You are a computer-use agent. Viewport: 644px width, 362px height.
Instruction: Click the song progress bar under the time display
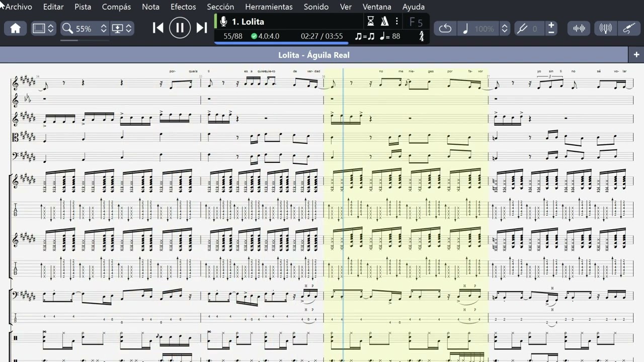coord(322,43)
